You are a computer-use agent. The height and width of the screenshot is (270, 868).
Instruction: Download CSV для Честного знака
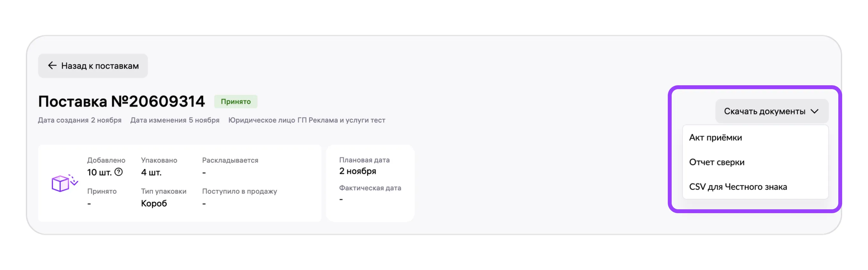click(x=738, y=187)
